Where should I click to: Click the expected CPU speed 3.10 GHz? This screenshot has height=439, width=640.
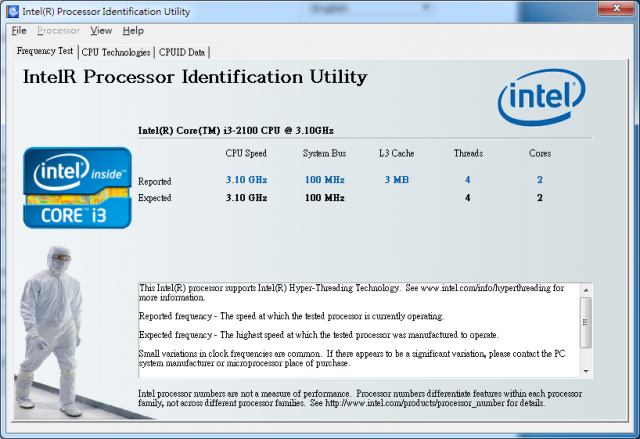tap(247, 197)
